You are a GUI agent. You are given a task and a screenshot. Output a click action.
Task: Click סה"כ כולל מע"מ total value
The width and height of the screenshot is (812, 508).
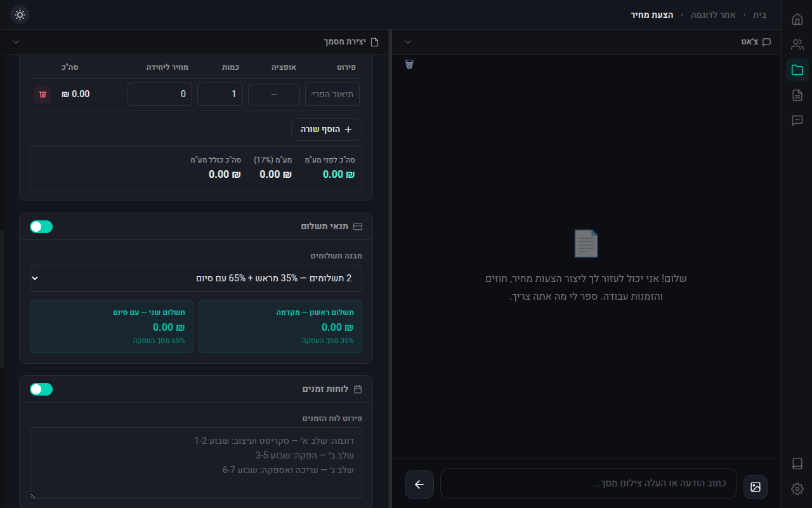tap(225, 174)
